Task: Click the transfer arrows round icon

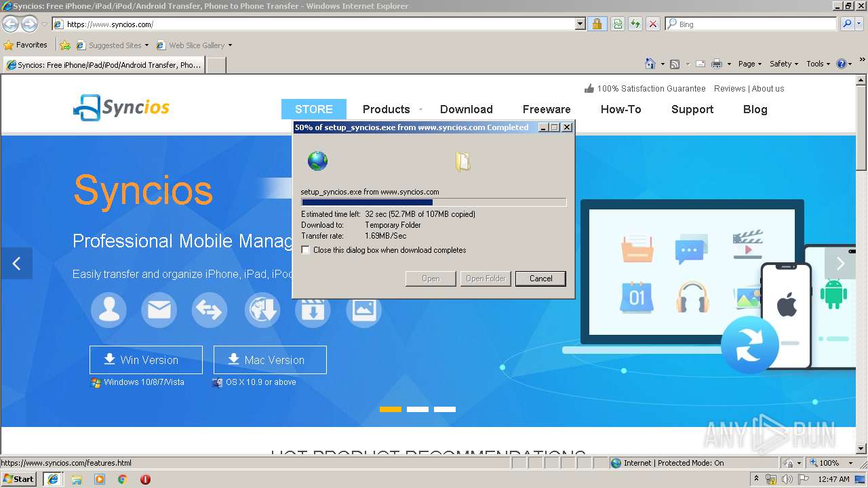Action: click(x=209, y=310)
